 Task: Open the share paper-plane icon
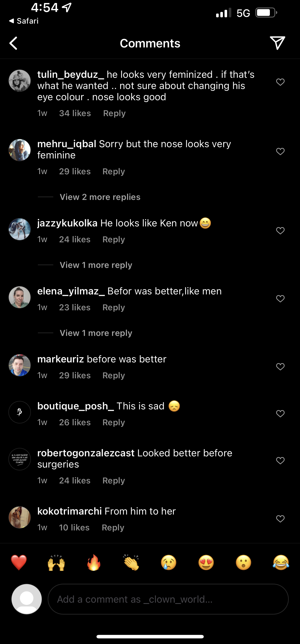click(x=277, y=43)
